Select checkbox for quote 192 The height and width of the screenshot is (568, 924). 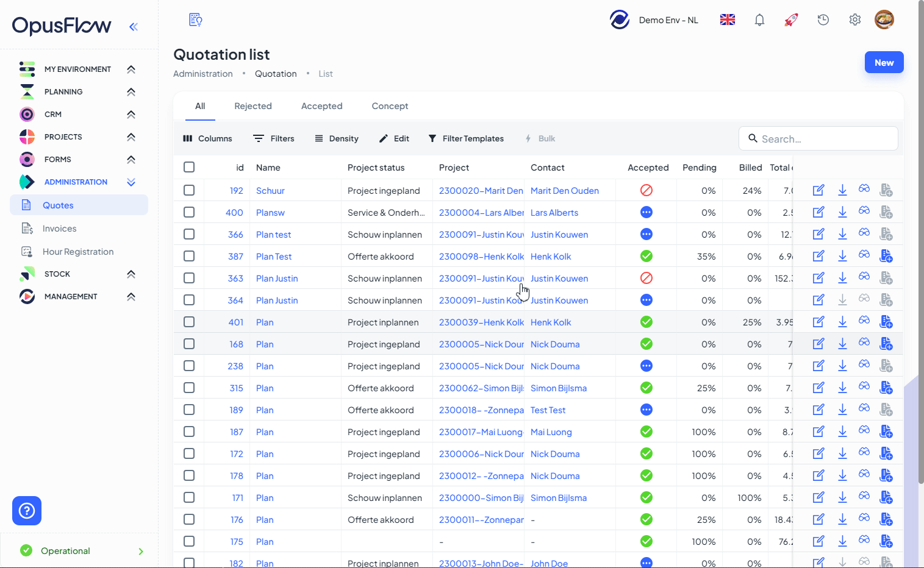189,191
